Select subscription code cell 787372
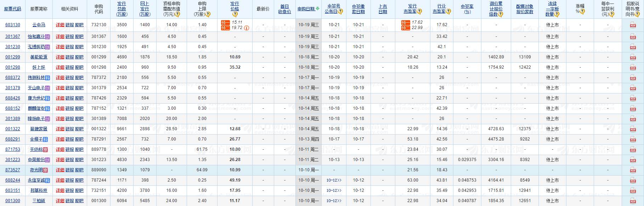 (99, 78)
